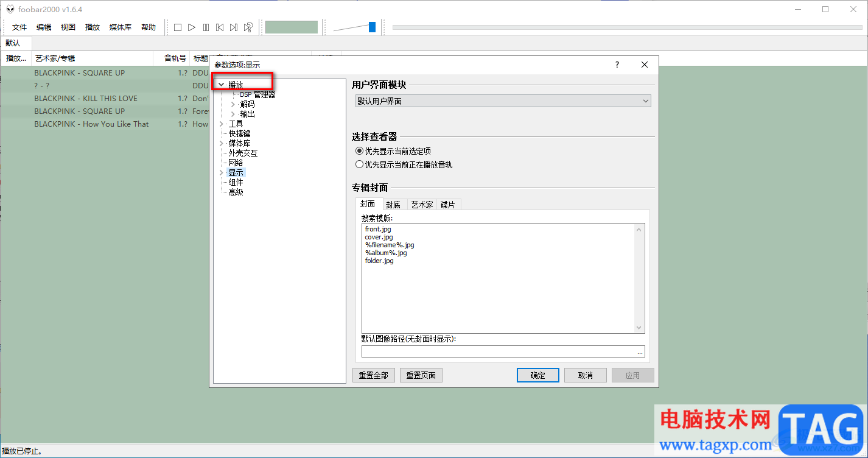This screenshot has width=868, height=458.
Task: Select 外壳交互 in the preferences tree
Action: [x=243, y=153]
